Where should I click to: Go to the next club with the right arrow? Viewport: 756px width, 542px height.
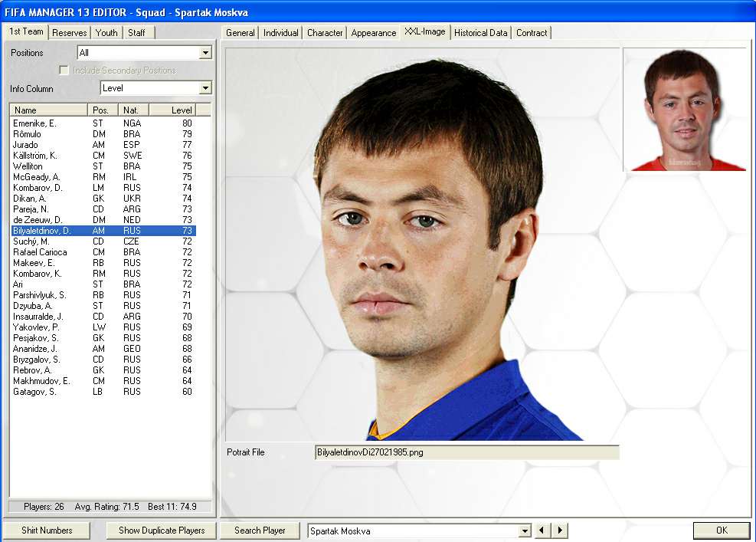[x=559, y=531]
